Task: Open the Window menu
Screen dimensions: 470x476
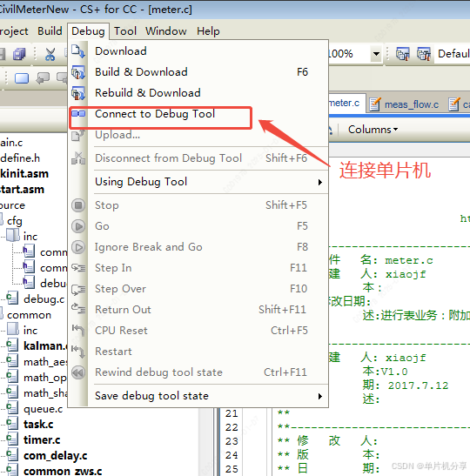Action: (x=165, y=31)
